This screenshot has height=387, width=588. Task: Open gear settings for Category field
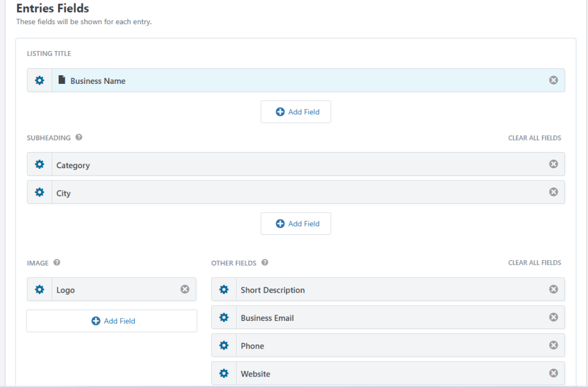click(40, 164)
